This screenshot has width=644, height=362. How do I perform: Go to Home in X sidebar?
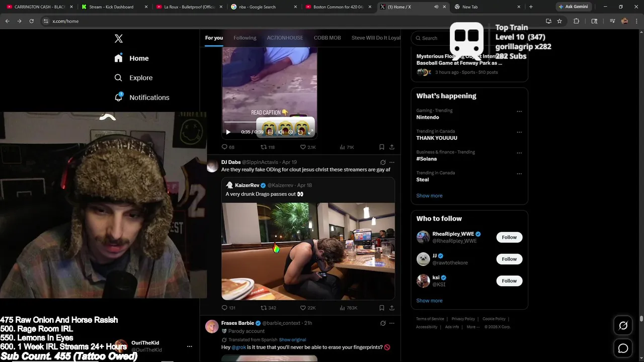(x=131, y=58)
